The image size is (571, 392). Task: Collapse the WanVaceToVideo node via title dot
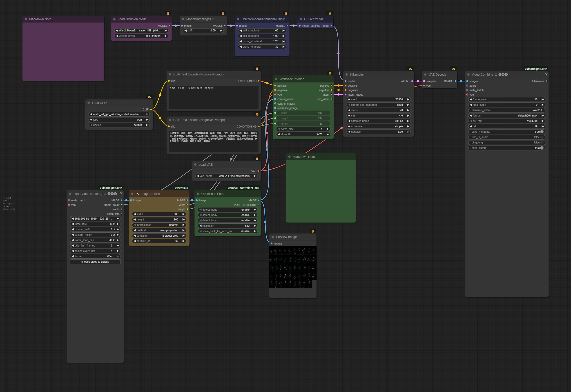pos(276,79)
